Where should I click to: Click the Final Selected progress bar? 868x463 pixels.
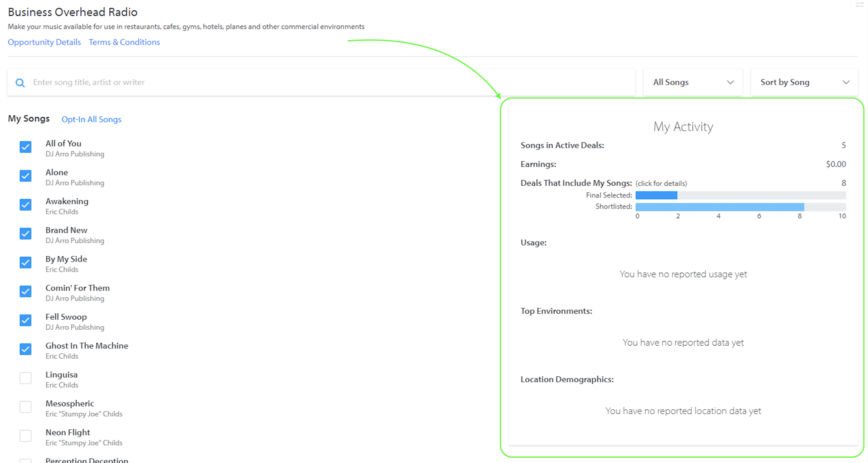click(741, 195)
